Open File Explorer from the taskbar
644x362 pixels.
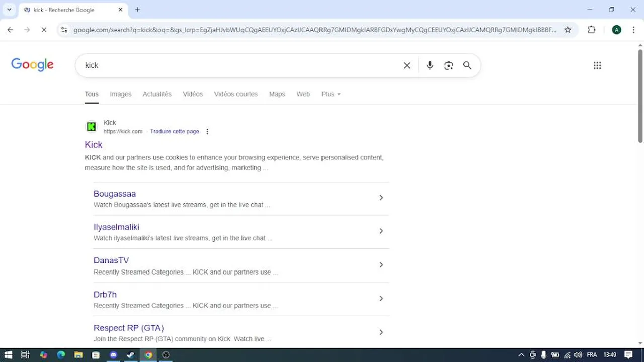coord(78,355)
